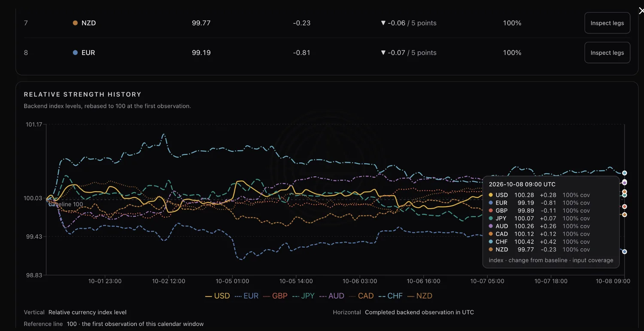Image resolution: width=644 pixels, height=331 pixels.
Task: Click 'Relative currency index level' description
Action: coord(88,313)
